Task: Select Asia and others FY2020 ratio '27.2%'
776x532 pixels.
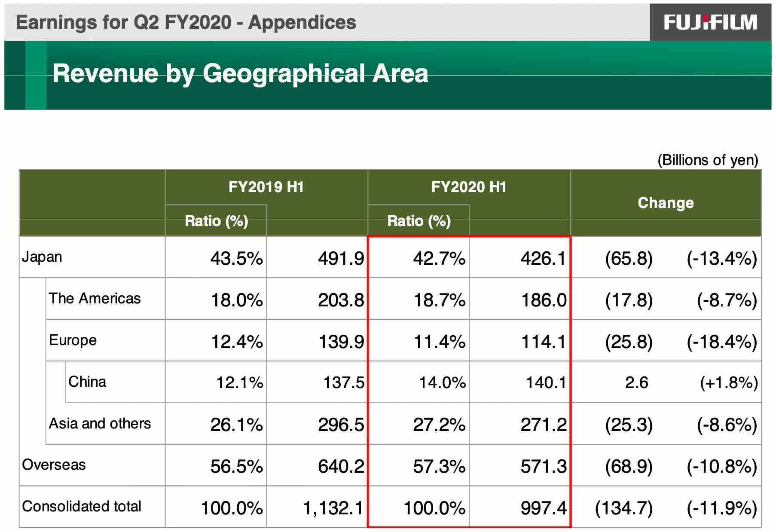Action: pyautogui.click(x=439, y=425)
